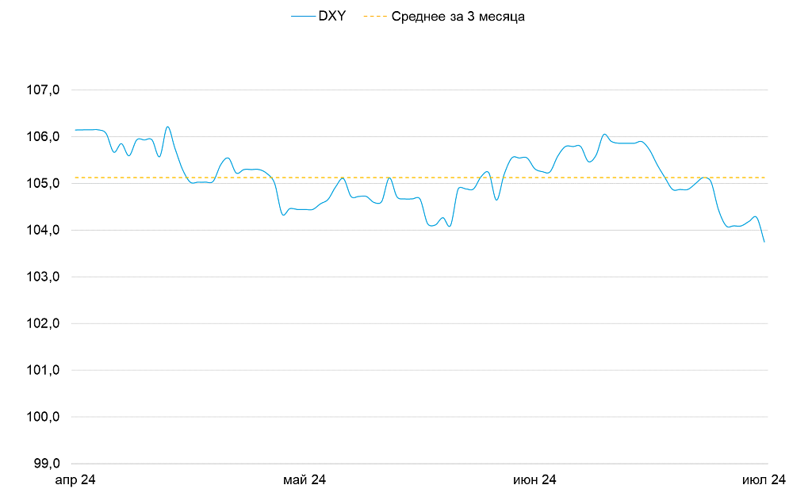Click the 102,0 y-axis label
Screen dimensions: 812x504
[x=44, y=324]
